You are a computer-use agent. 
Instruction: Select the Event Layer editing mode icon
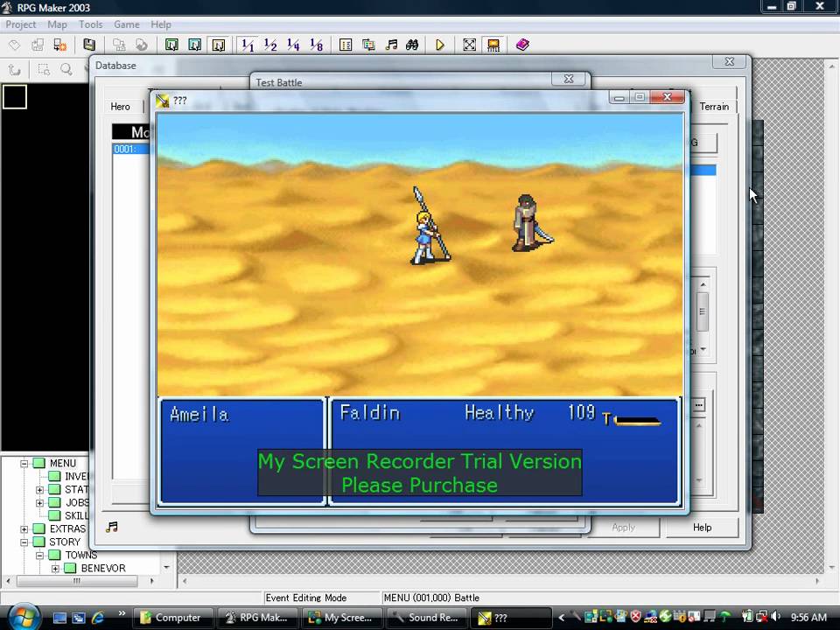click(x=219, y=45)
